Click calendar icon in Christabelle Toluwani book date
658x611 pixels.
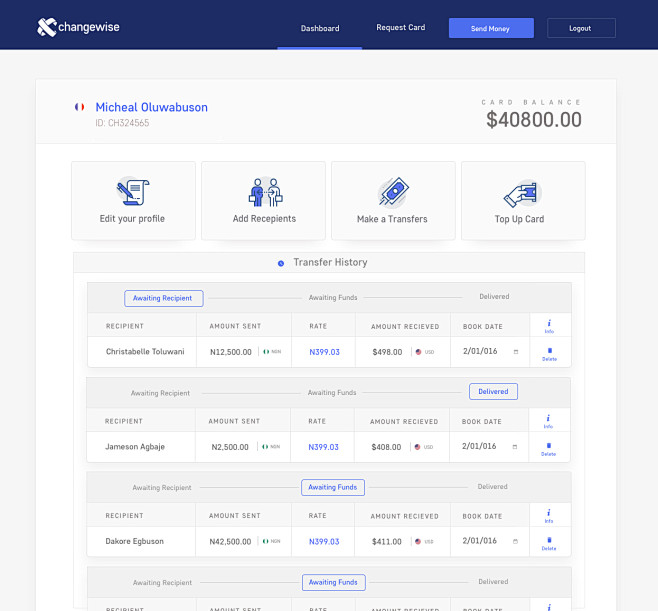(x=516, y=352)
